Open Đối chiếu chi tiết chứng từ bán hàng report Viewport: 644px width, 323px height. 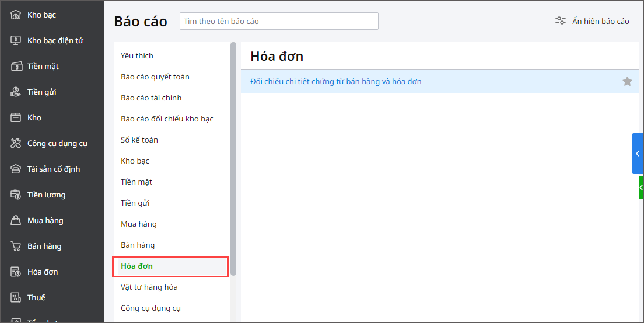336,81
